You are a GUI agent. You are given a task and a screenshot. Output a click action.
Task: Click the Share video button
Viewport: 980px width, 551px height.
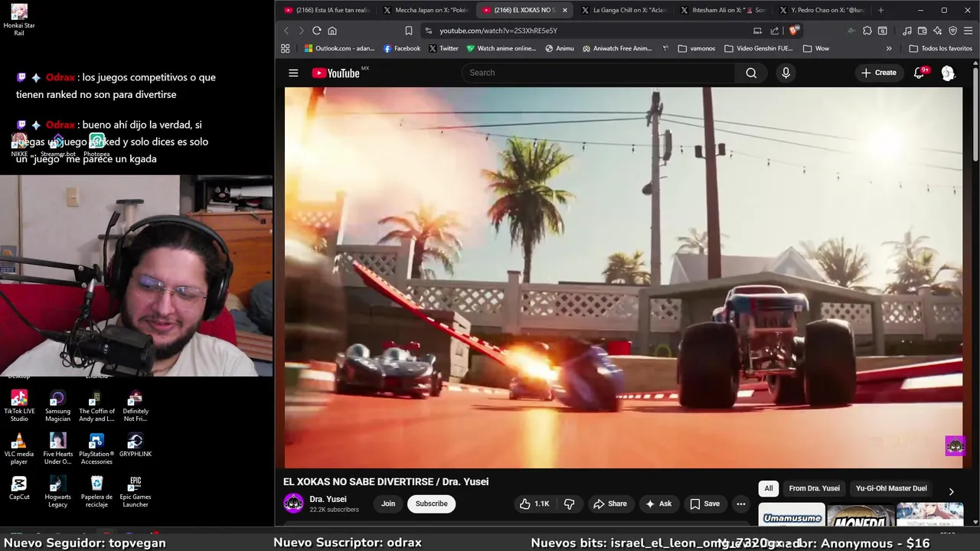tap(610, 504)
